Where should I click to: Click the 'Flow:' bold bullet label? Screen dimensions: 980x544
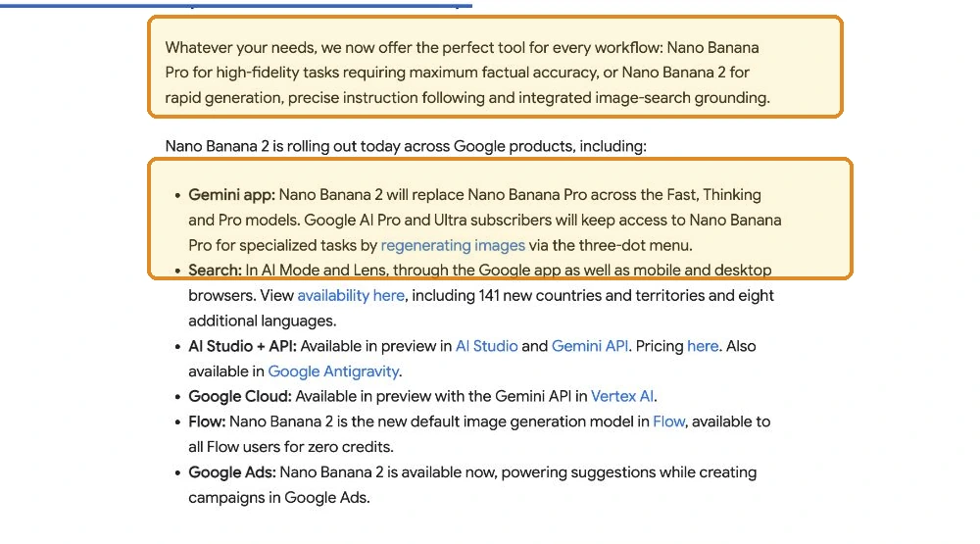point(206,421)
